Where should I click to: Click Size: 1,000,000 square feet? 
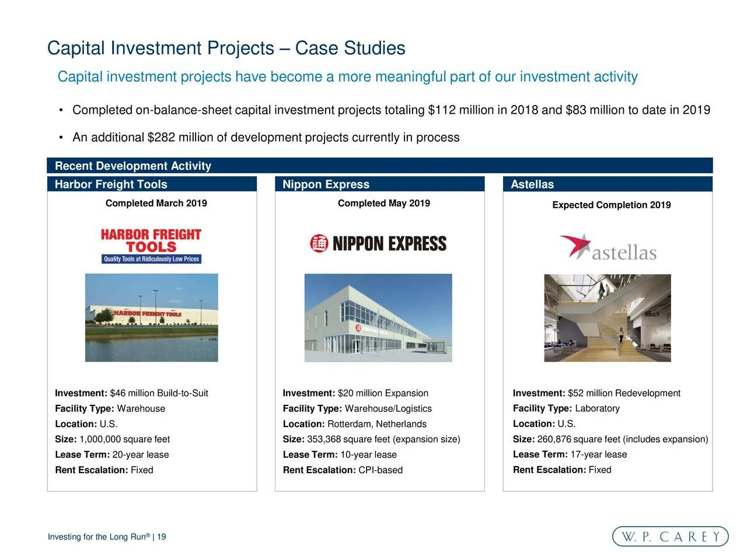coord(113,439)
